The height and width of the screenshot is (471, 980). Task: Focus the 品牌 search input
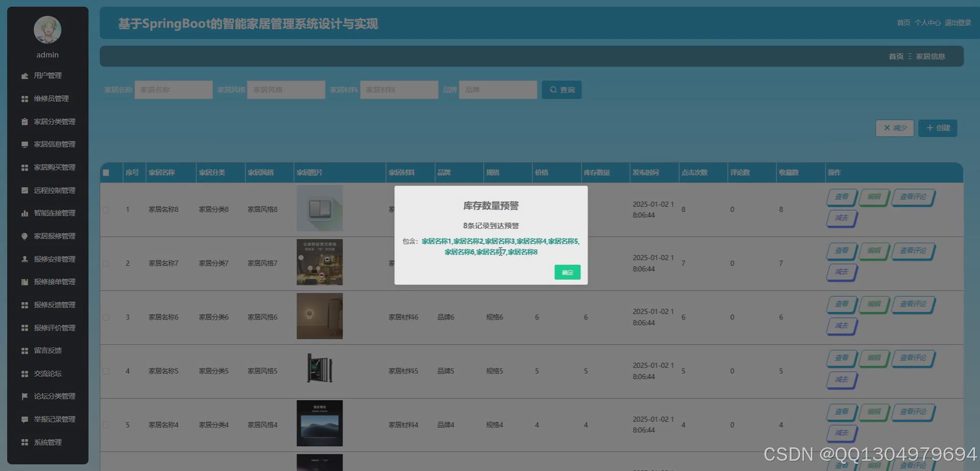[498, 90]
